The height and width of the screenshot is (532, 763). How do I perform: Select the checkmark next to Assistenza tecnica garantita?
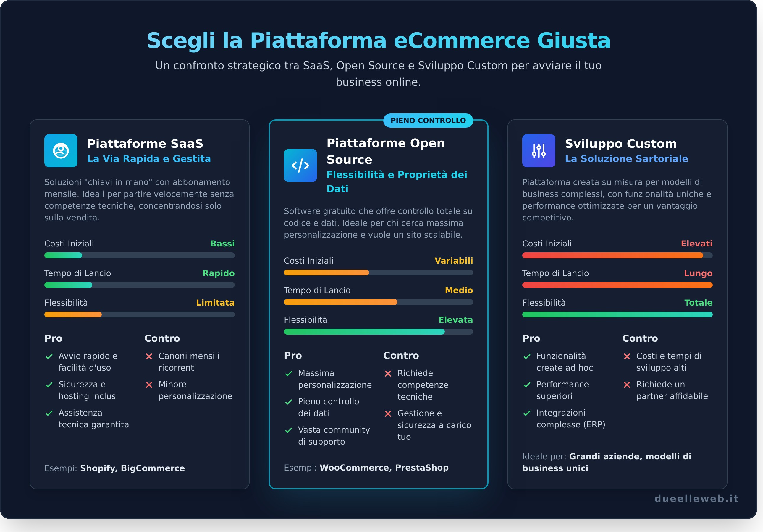[x=49, y=413]
